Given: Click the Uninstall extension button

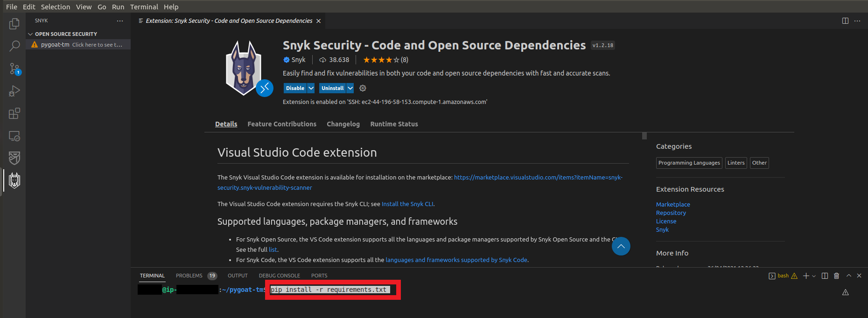Looking at the screenshot, I should pyautogui.click(x=332, y=88).
